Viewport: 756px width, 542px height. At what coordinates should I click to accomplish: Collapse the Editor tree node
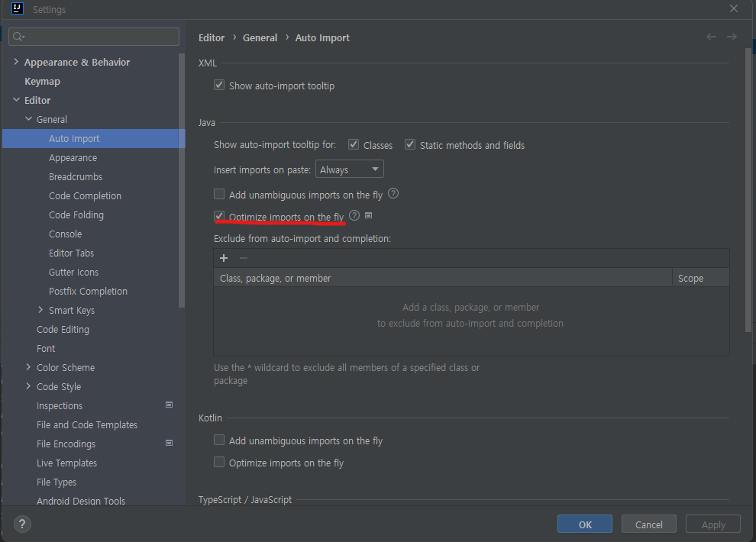click(x=16, y=100)
